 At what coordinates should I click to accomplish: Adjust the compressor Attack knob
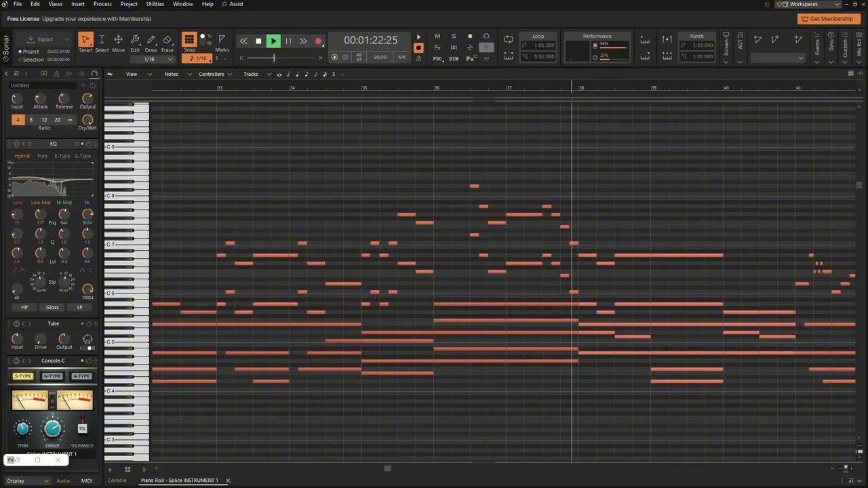[x=41, y=98]
